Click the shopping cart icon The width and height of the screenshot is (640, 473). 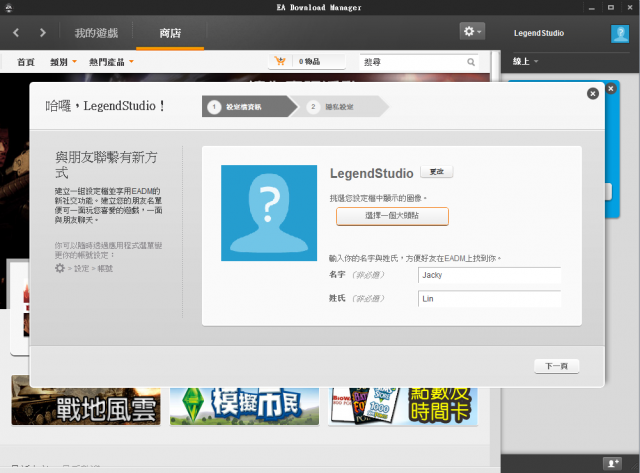[x=280, y=62]
